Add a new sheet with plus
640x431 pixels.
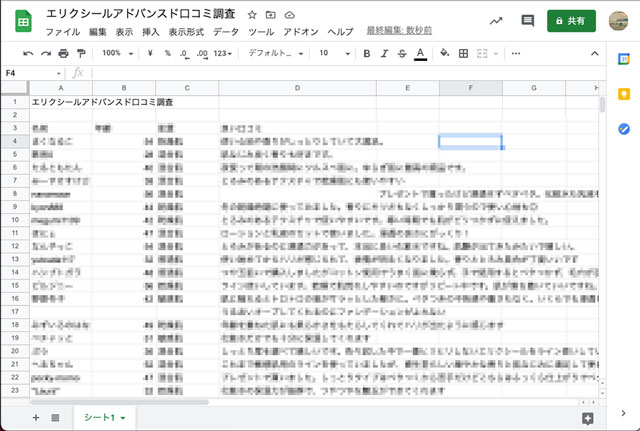click(x=36, y=418)
